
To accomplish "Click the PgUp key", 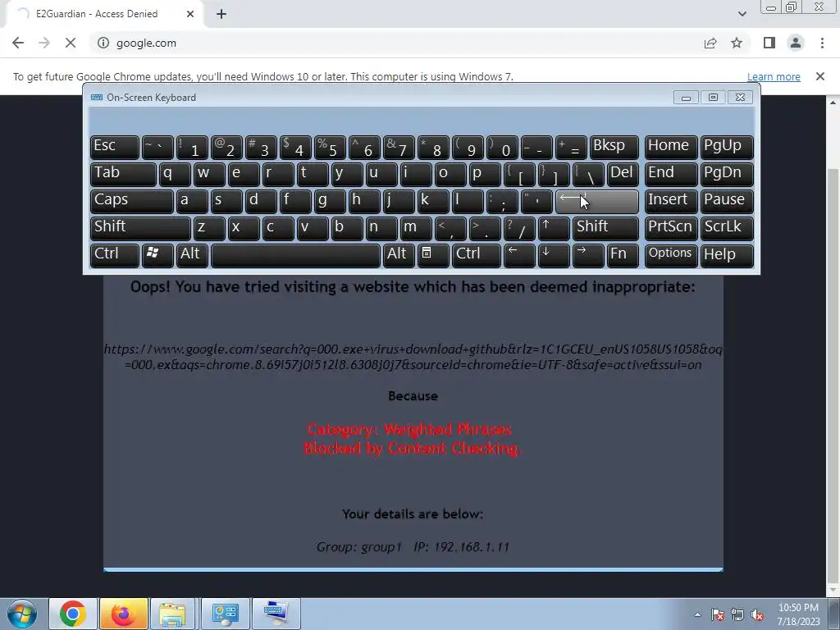I will tap(727, 147).
